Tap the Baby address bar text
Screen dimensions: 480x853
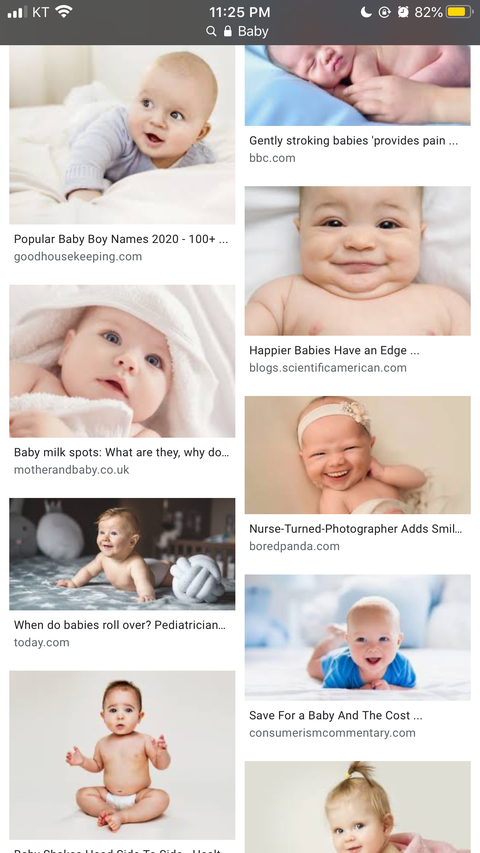pos(253,32)
